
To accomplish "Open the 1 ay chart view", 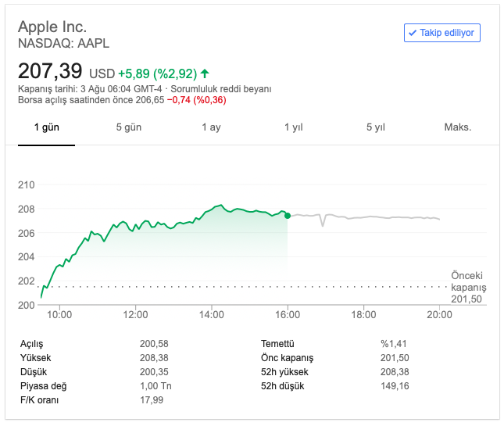I will 211,127.
